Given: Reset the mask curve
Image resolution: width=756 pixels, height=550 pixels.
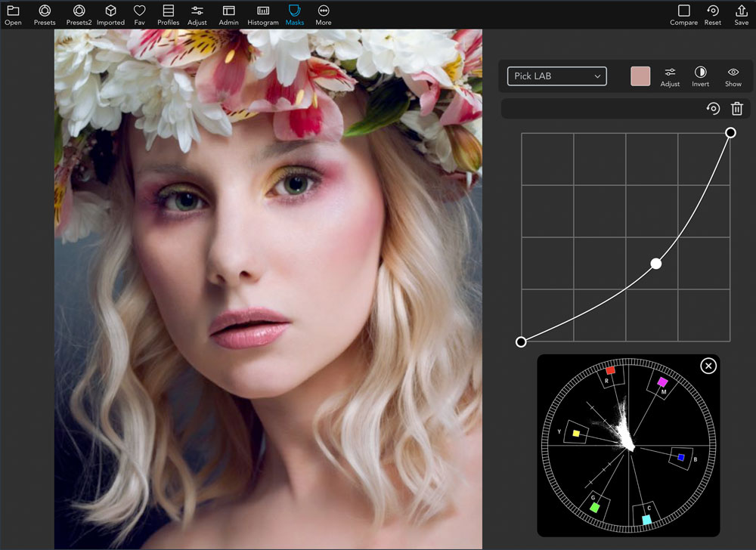Looking at the screenshot, I should [713, 108].
